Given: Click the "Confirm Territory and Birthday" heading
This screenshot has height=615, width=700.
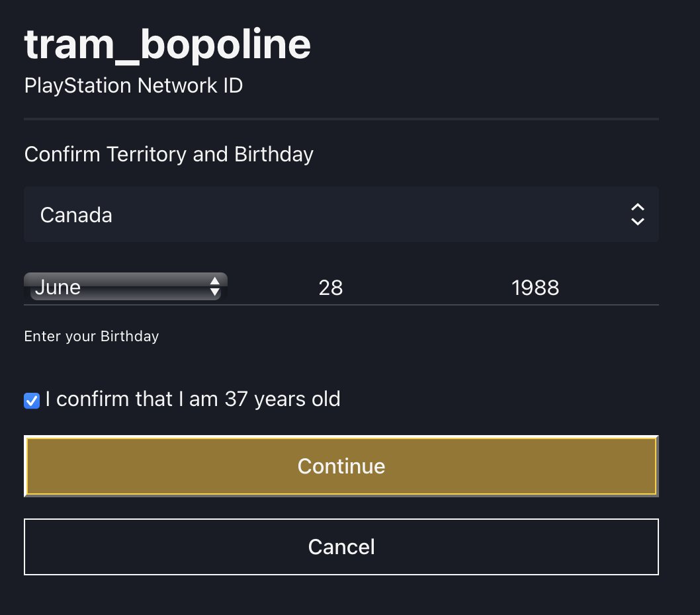Looking at the screenshot, I should [169, 155].
